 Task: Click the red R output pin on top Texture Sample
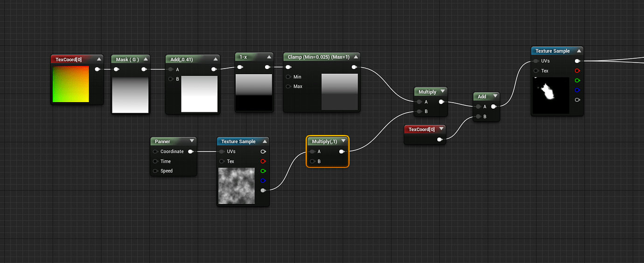(578, 71)
